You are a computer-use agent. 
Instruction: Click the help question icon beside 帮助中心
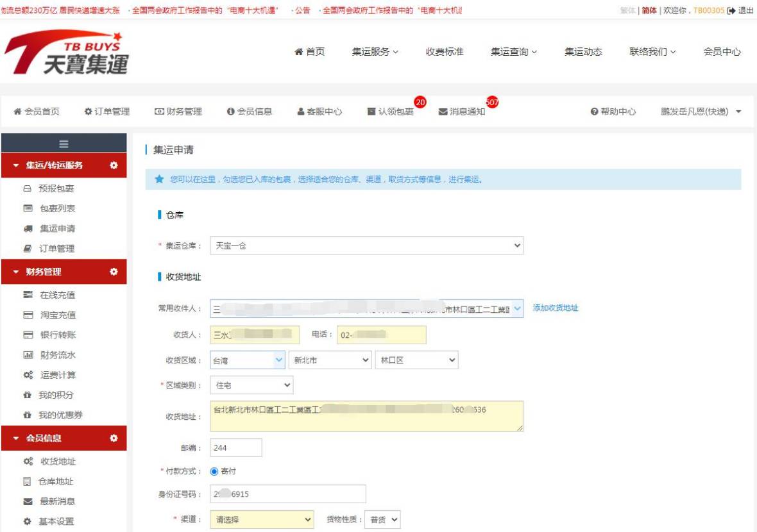pyautogui.click(x=594, y=112)
